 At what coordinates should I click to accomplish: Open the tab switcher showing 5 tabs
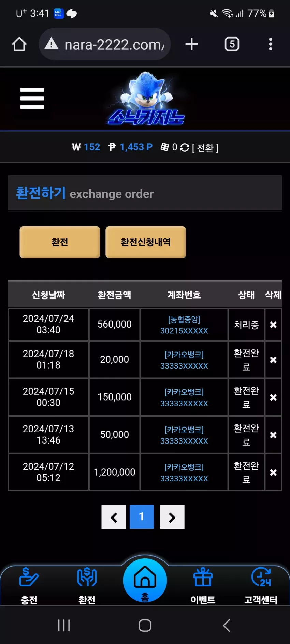232,44
